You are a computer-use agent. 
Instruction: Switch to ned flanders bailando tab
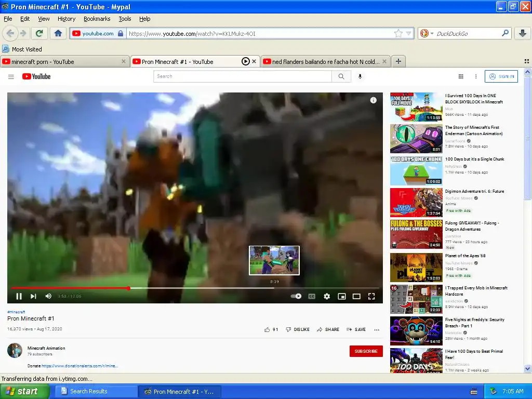pos(325,61)
